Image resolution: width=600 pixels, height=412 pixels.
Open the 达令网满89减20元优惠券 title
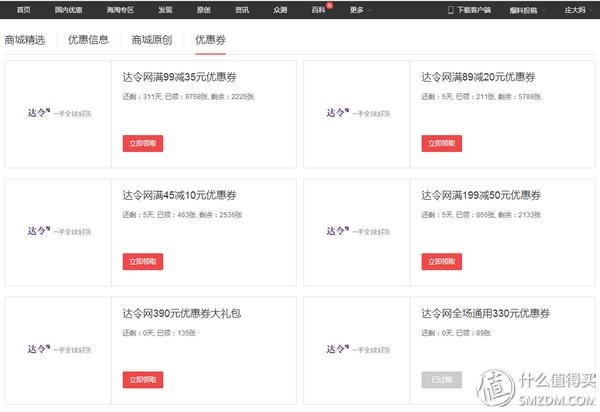tap(478, 77)
